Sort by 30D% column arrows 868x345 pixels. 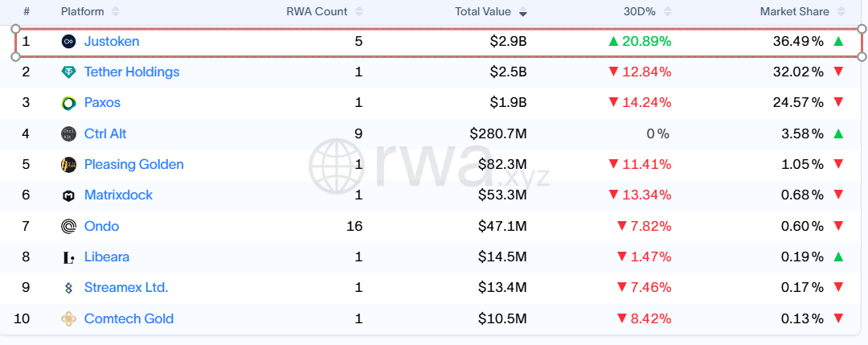(668, 11)
